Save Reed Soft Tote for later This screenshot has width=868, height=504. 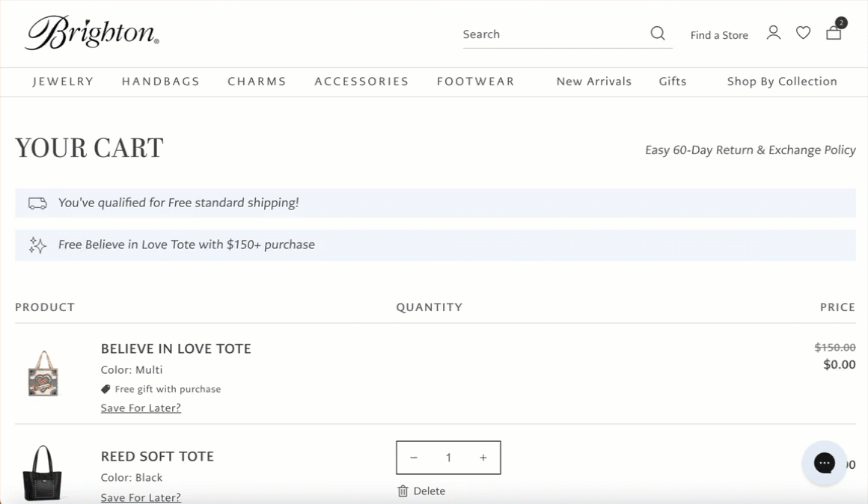click(x=141, y=497)
